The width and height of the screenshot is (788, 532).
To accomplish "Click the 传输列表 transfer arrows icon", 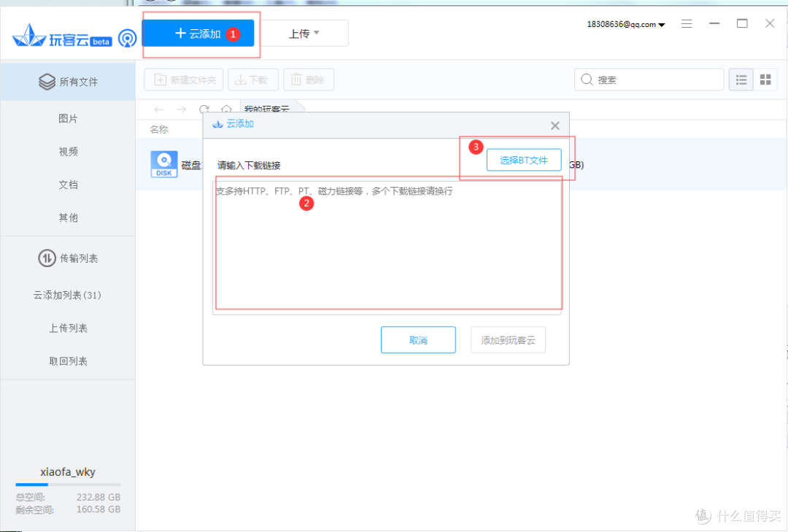I will point(47,258).
